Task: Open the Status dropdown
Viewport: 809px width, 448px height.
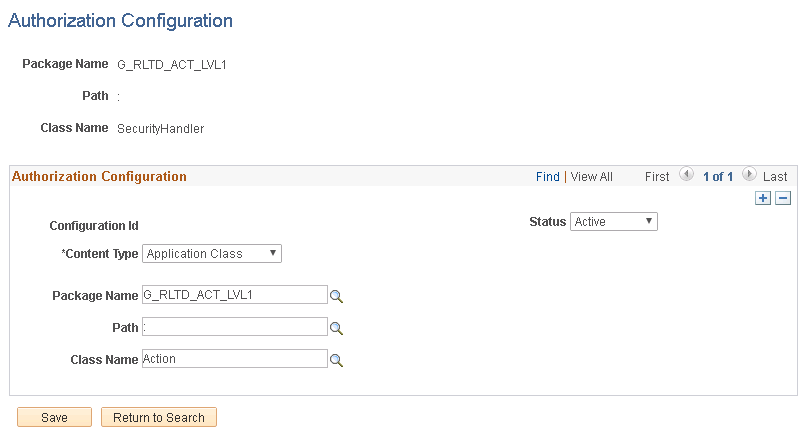Action: [x=614, y=222]
